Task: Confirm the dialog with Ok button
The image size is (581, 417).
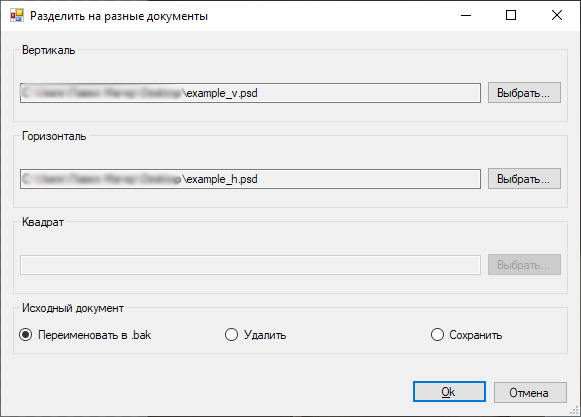Action: point(449,392)
